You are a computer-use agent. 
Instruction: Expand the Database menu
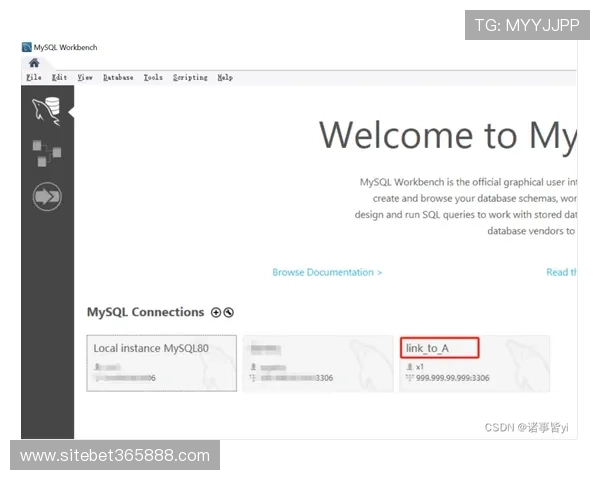(118, 77)
